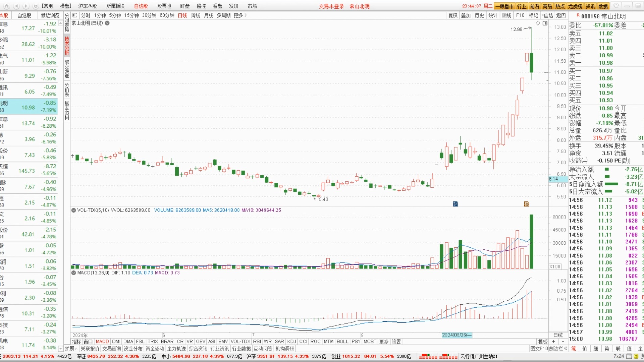Open 多周期 multi-period view
This screenshot has width=644, height=362.
pos(223,15)
